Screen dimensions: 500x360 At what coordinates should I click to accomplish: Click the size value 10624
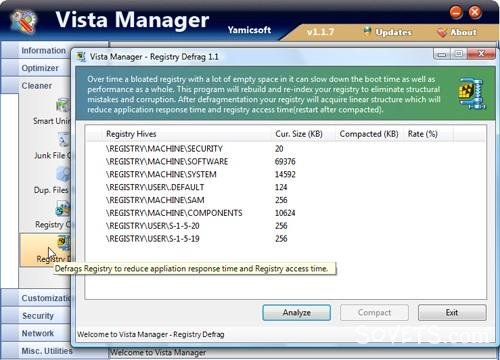(285, 213)
